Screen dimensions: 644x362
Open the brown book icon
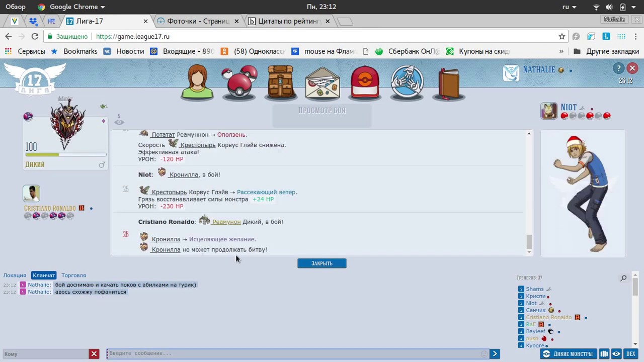[x=448, y=83]
